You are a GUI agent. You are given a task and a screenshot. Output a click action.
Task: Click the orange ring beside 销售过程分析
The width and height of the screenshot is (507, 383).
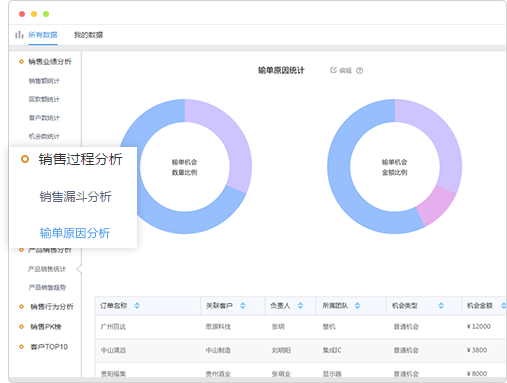pos(25,159)
